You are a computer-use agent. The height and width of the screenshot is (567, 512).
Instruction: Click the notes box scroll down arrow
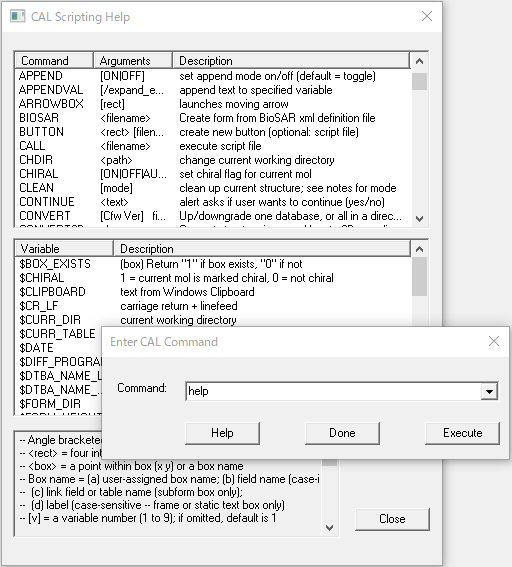pyautogui.click(x=329, y=528)
